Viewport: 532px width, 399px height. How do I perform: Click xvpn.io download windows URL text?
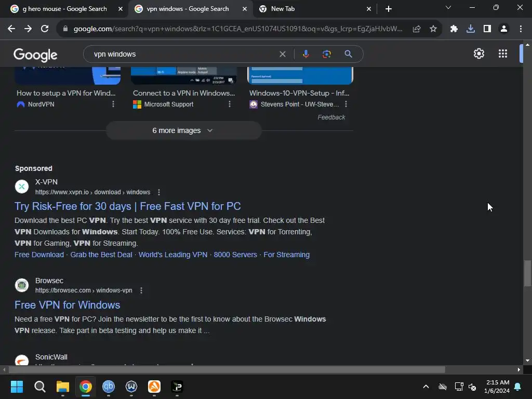[x=92, y=192]
